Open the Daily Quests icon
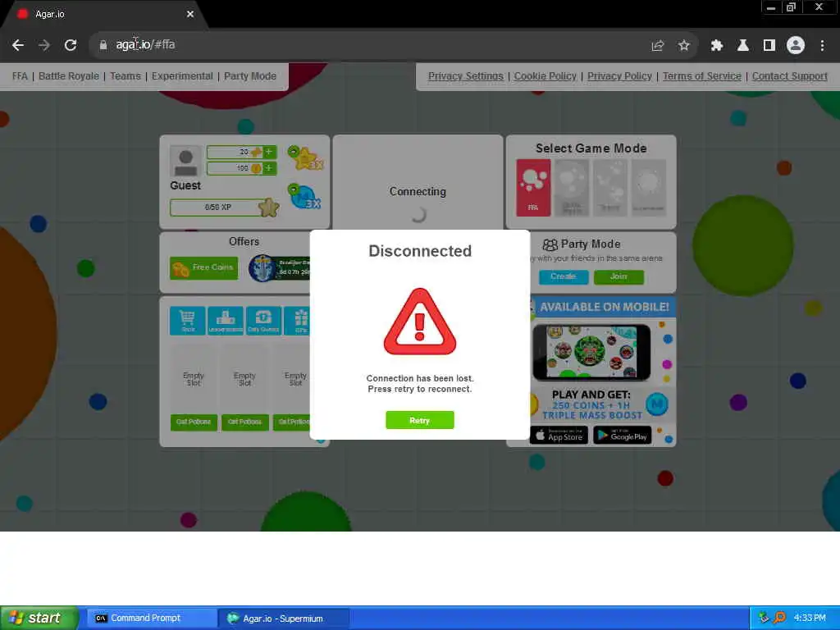Image resolution: width=840 pixels, height=630 pixels. [x=263, y=321]
